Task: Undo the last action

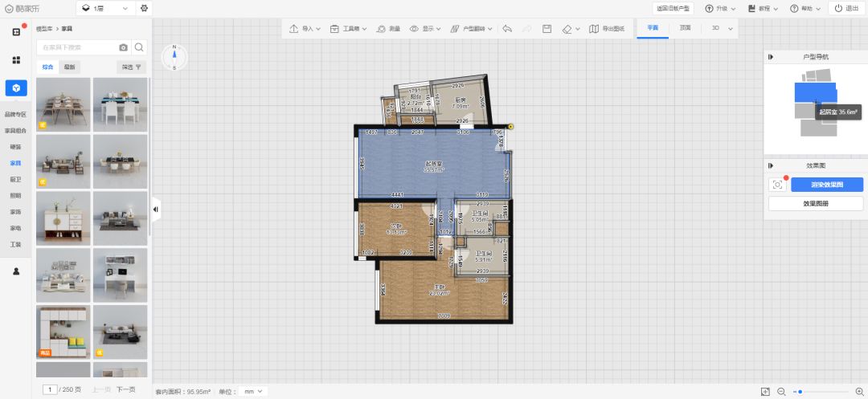Action: pyautogui.click(x=507, y=29)
